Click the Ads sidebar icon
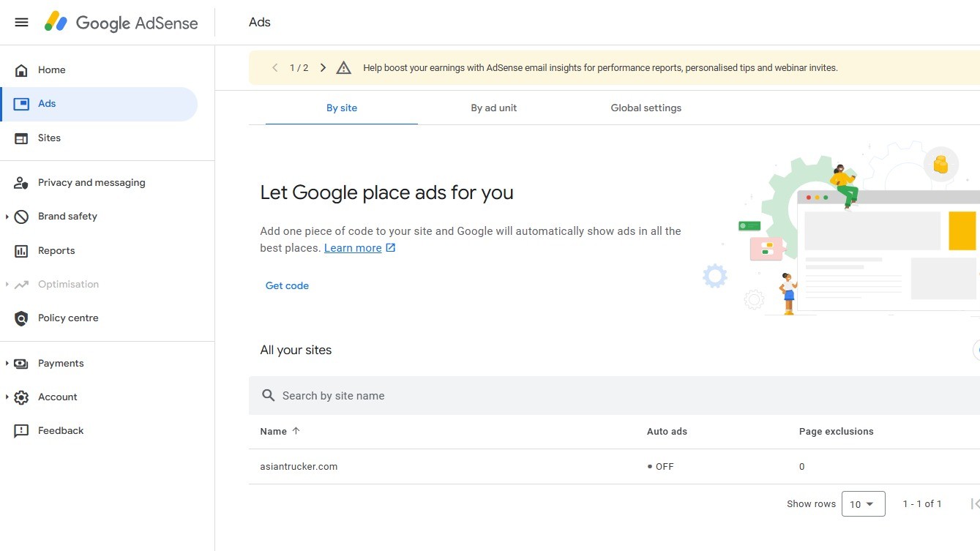980x551 pixels. [x=21, y=104]
